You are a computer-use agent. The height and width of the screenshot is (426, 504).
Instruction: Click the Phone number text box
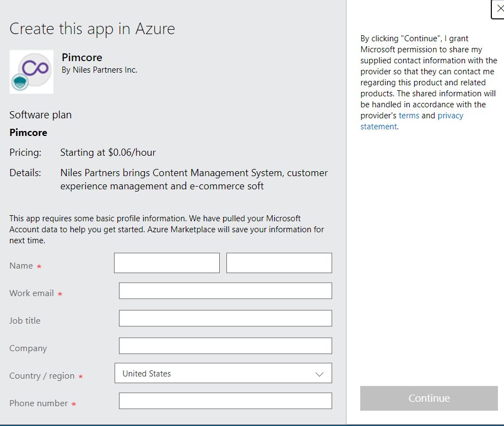[x=225, y=401]
